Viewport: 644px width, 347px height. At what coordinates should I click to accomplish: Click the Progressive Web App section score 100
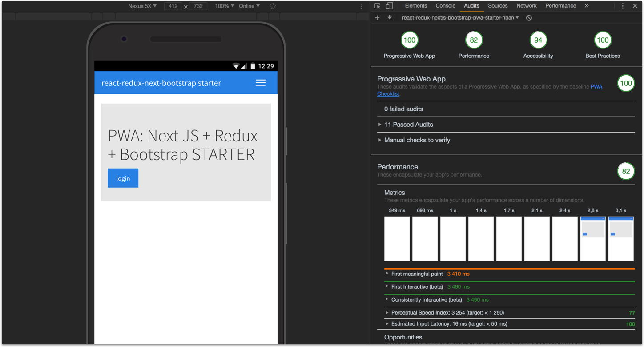click(x=626, y=83)
